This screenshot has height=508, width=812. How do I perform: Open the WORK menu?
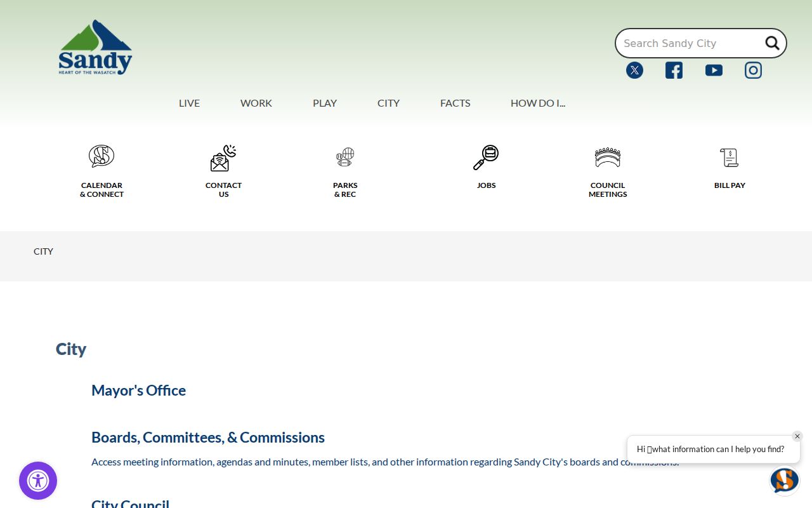click(256, 103)
